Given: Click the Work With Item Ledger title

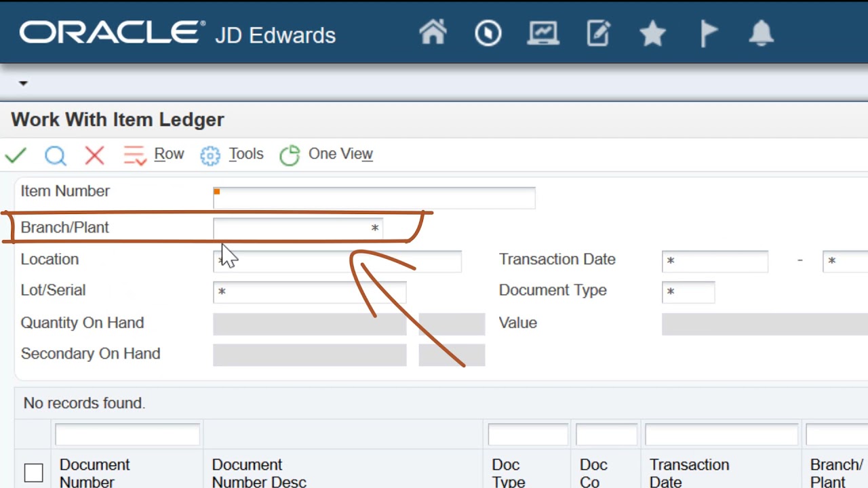Looking at the screenshot, I should point(117,120).
